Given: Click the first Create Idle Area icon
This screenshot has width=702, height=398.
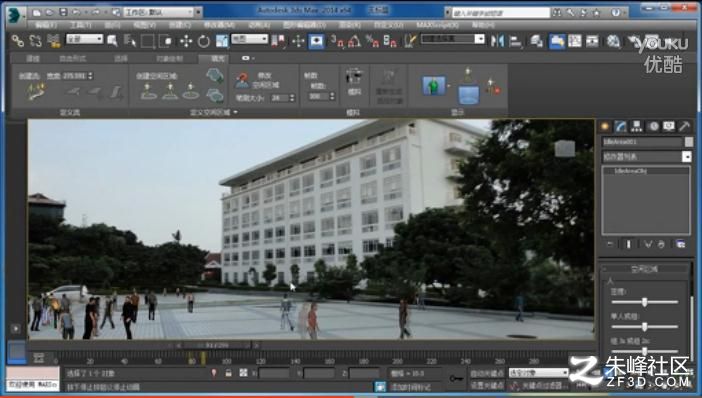Looking at the screenshot, I should tap(149, 91).
